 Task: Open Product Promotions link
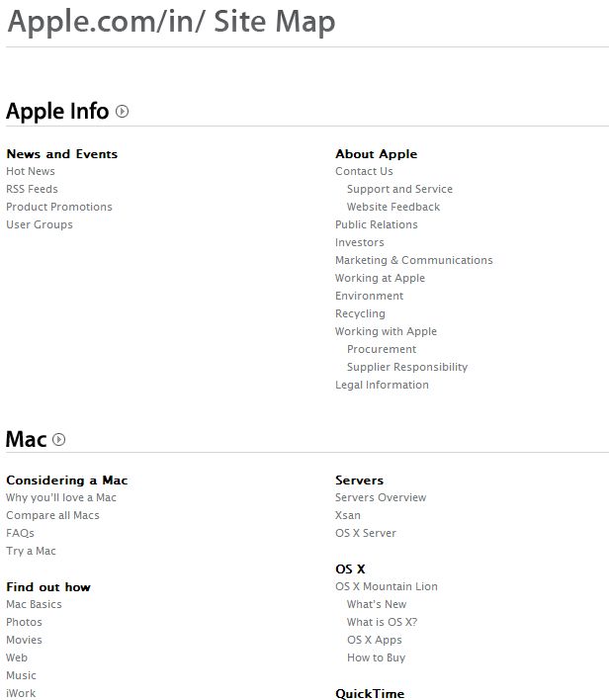[x=59, y=208]
